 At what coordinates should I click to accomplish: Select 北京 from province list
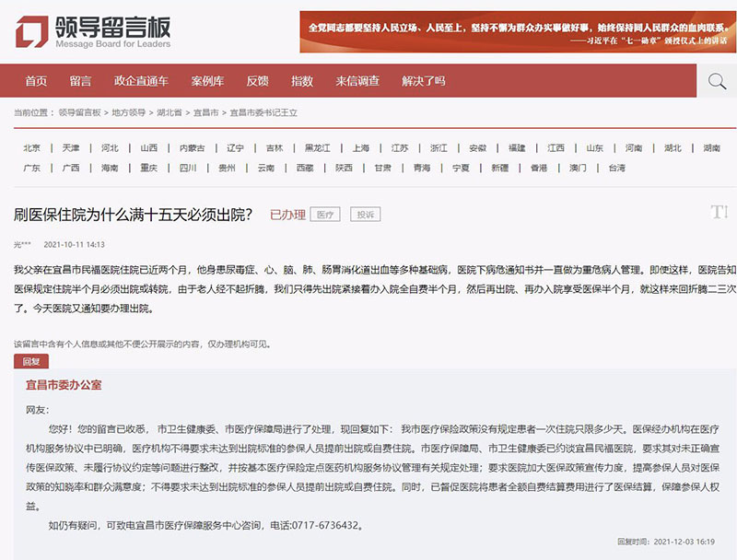click(32, 147)
